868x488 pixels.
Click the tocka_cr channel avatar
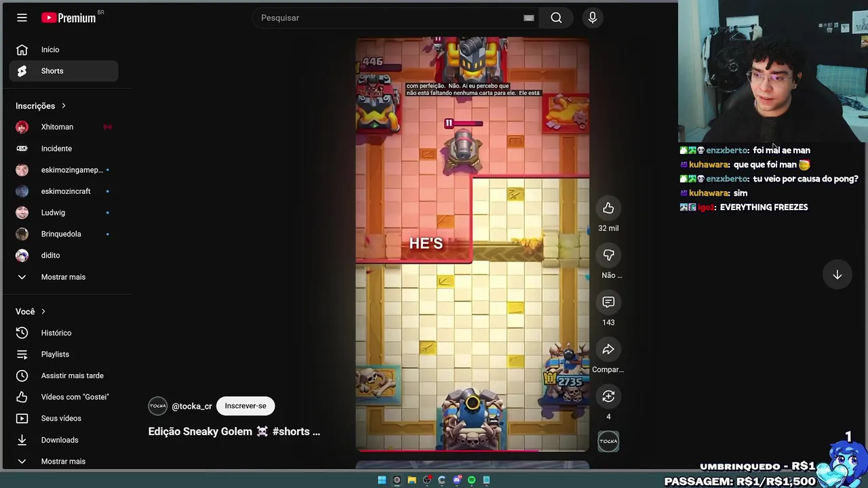click(x=157, y=406)
